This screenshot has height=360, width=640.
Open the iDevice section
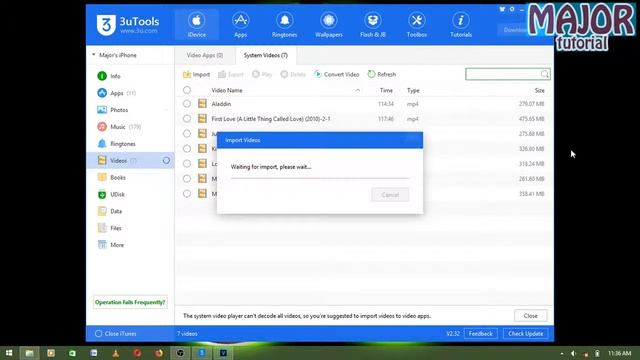(x=197, y=25)
